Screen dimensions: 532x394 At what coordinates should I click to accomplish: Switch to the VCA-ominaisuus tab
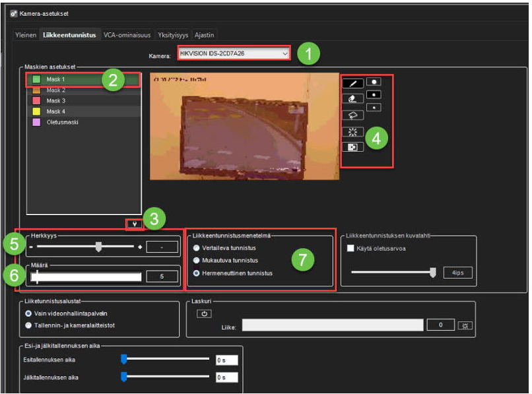pyautogui.click(x=126, y=35)
